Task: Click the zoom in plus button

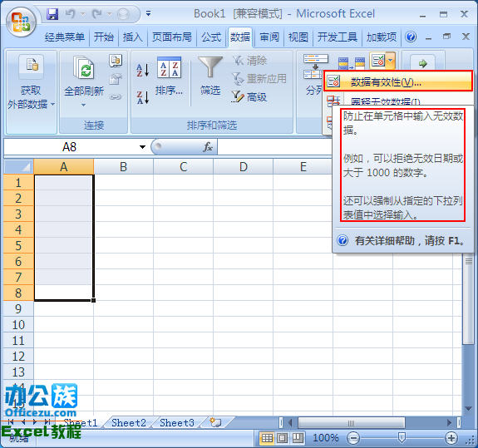Action: [451, 438]
